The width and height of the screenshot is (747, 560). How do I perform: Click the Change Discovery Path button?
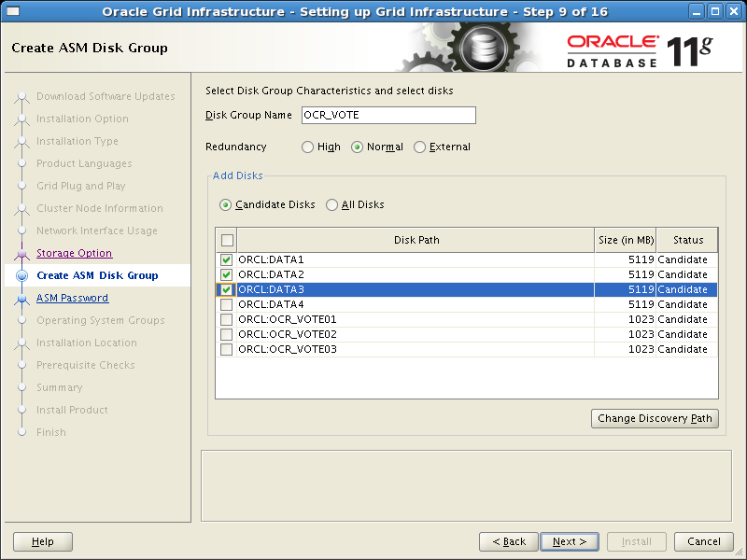coord(655,418)
